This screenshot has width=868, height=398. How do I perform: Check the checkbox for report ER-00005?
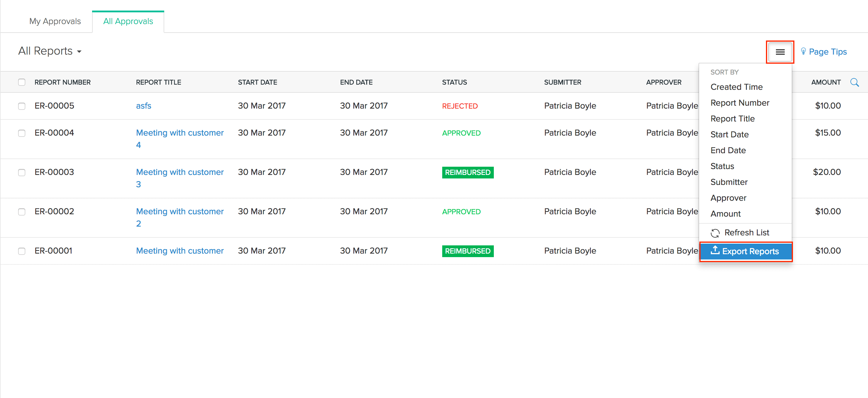22,106
